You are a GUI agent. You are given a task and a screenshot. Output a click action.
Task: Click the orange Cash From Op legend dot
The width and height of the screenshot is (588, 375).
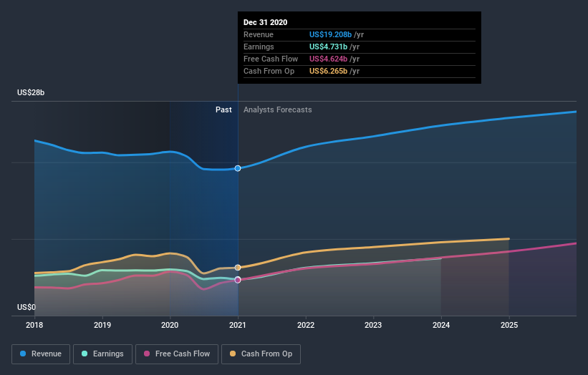coord(233,354)
